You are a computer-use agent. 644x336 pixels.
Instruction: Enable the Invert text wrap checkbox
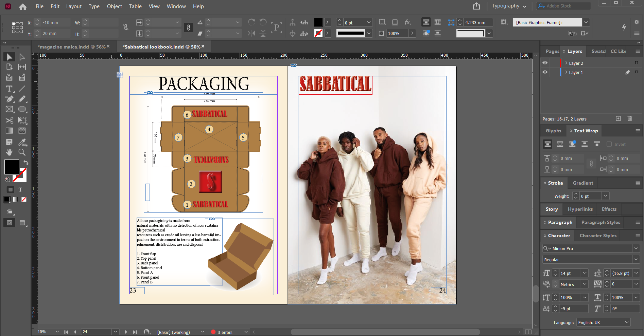pyautogui.click(x=609, y=144)
